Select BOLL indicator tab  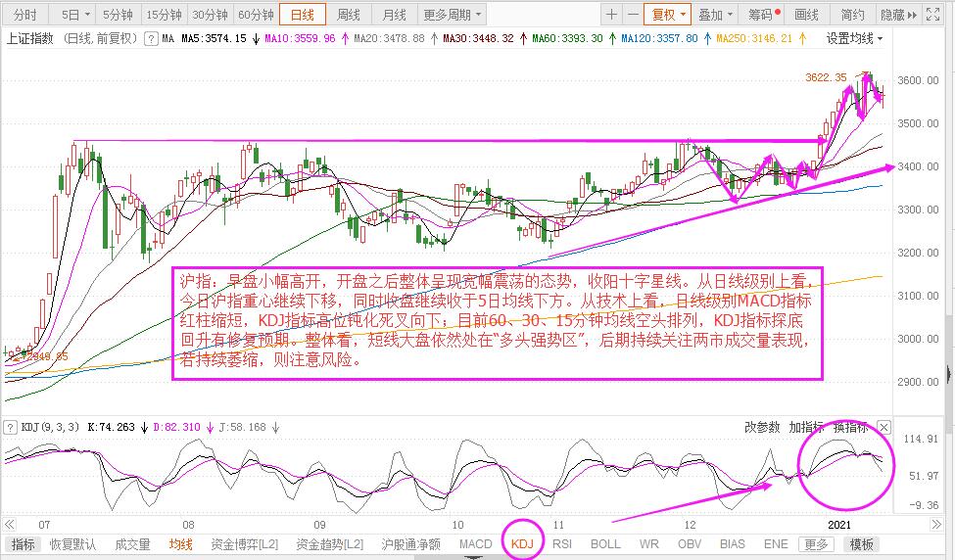pos(605,544)
